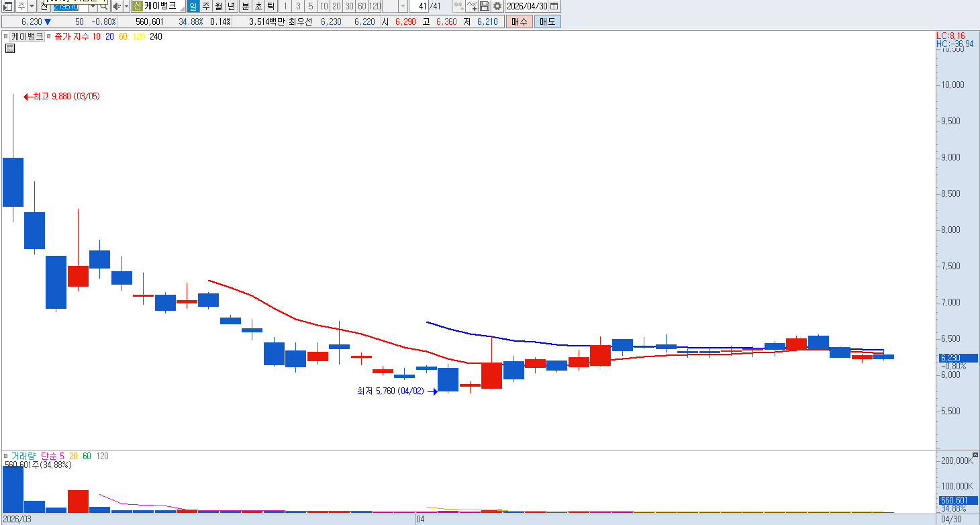Click the small square before 케이뱅크 legend
980x525 pixels.
coord(6,36)
